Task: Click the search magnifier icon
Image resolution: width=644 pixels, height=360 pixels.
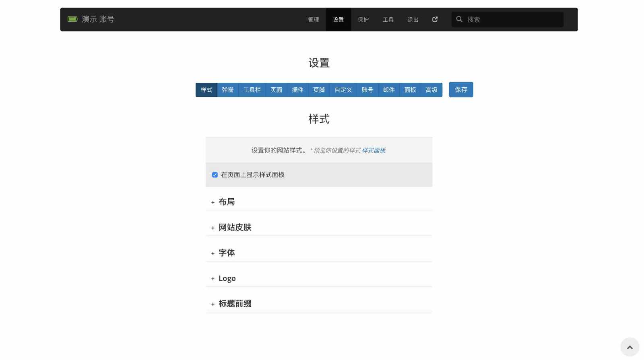Action: 459,19
